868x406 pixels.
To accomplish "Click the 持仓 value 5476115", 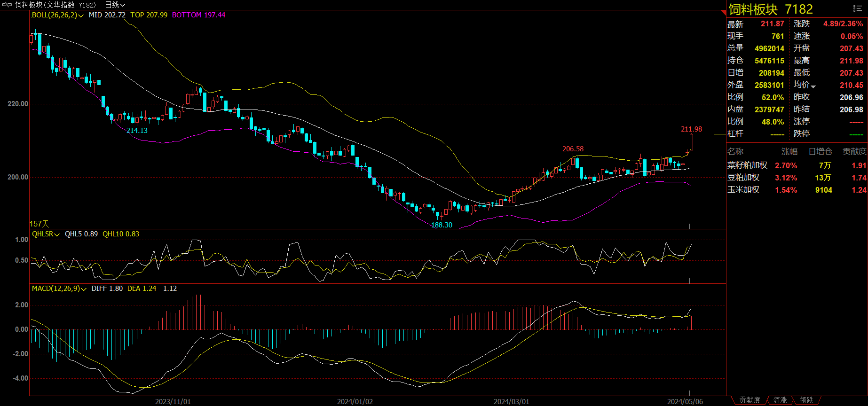I will (769, 61).
